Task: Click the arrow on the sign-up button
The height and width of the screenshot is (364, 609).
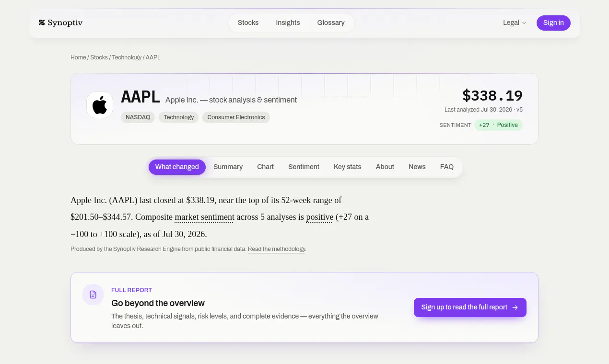Action: pyautogui.click(x=515, y=307)
